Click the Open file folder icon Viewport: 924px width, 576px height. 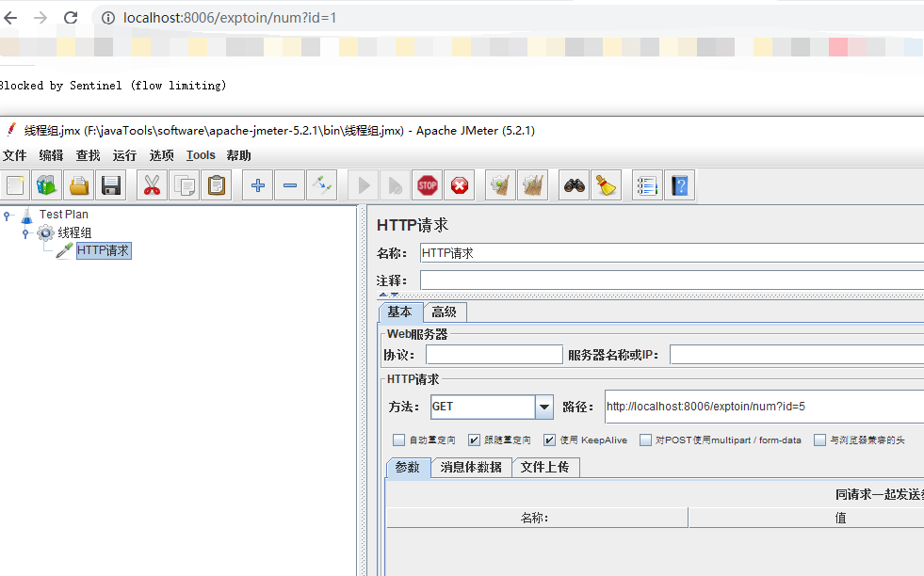click(79, 185)
